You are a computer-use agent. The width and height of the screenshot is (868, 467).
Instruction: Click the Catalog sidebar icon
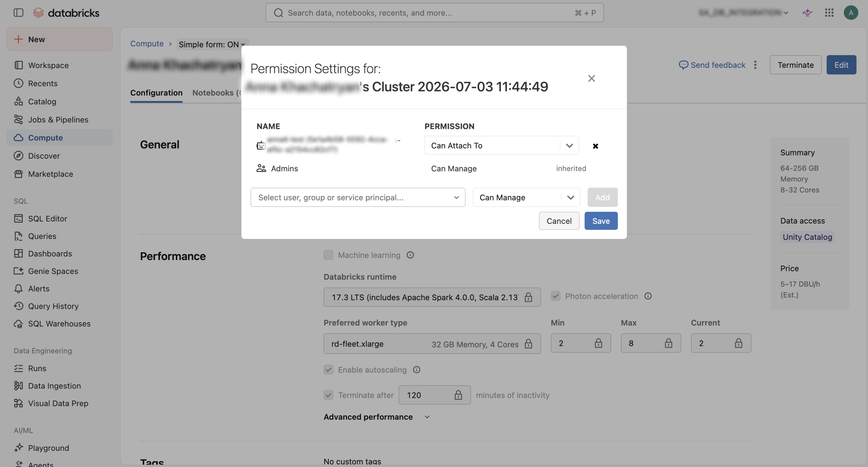[18, 101]
